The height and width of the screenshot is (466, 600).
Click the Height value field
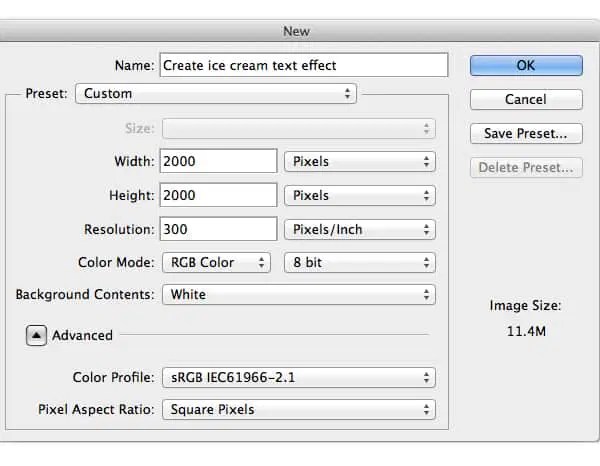217,195
